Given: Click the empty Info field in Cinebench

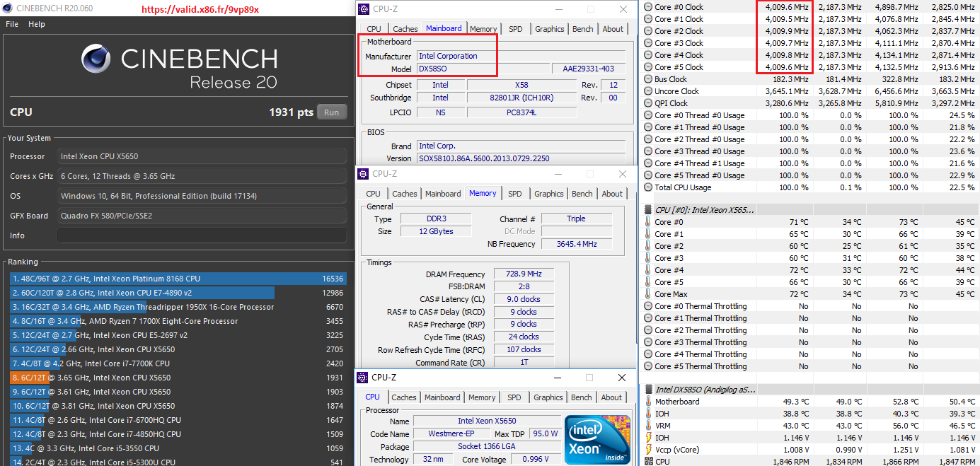Looking at the screenshot, I should pos(202,235).
